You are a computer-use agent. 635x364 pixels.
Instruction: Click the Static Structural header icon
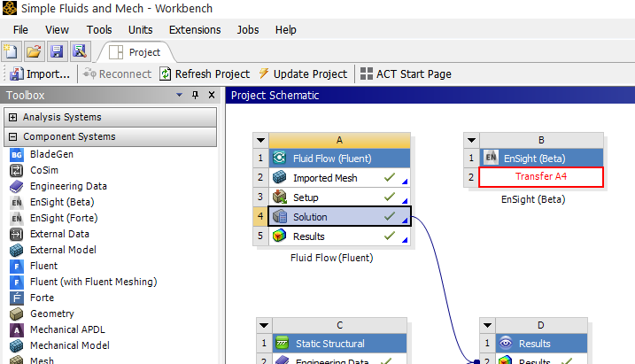coord(283,343)
